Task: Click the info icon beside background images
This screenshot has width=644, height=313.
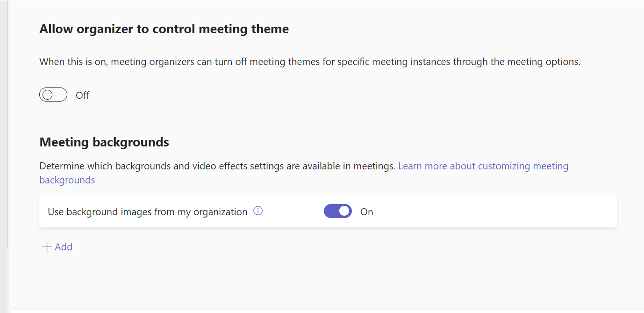Action: point(258,211)
